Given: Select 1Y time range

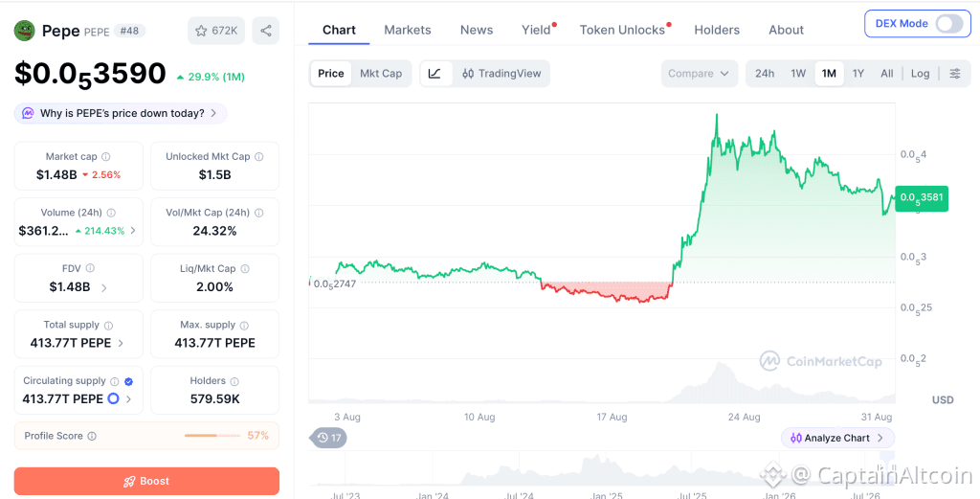Looking at the screenshot, I should point(858,74).
